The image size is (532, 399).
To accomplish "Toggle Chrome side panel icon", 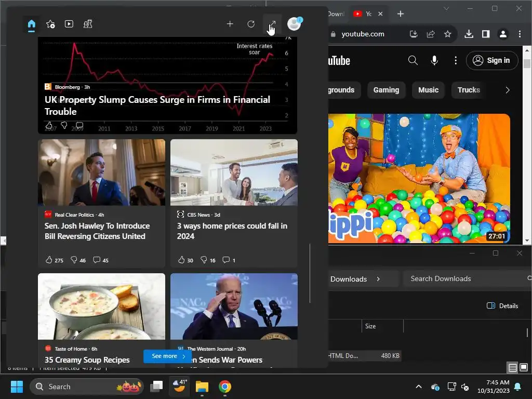I will (x=486, y=34).
